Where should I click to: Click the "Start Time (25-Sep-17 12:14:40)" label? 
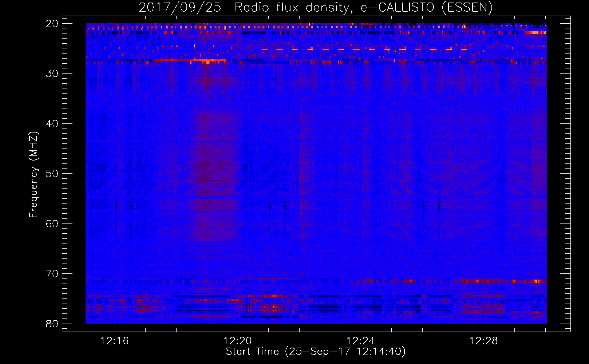coord(316,352)
